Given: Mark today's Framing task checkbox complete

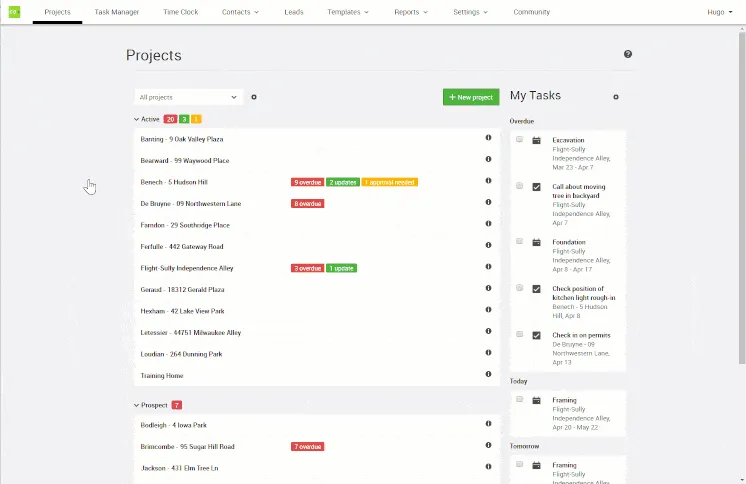Looking at the screenshot, I should coord(520,400).
